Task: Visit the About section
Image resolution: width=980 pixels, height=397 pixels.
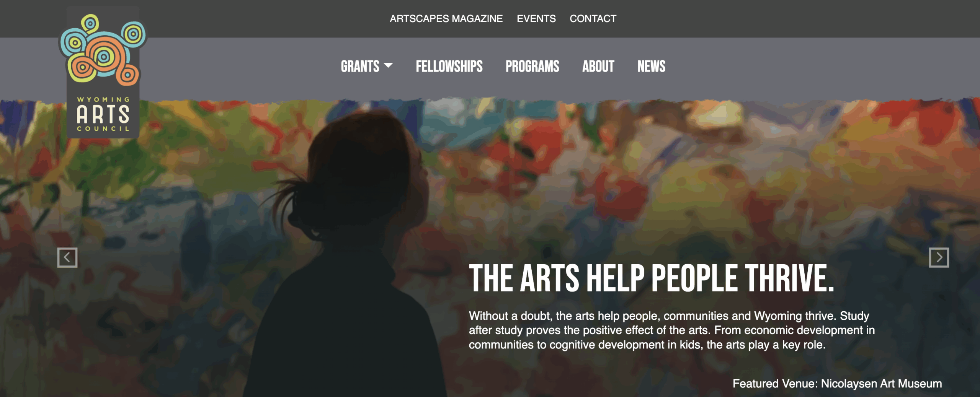Action: [x=598, y=66]
